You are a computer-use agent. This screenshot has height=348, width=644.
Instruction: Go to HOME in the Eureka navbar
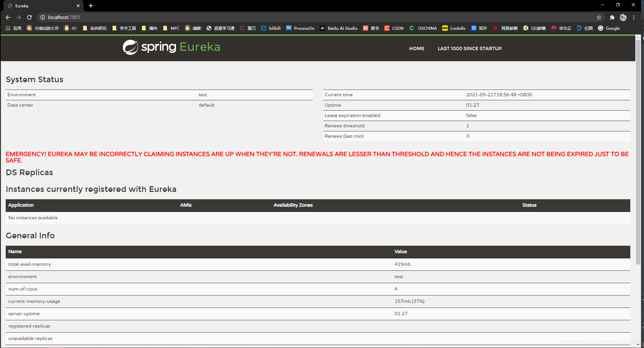tap(417, 48)
